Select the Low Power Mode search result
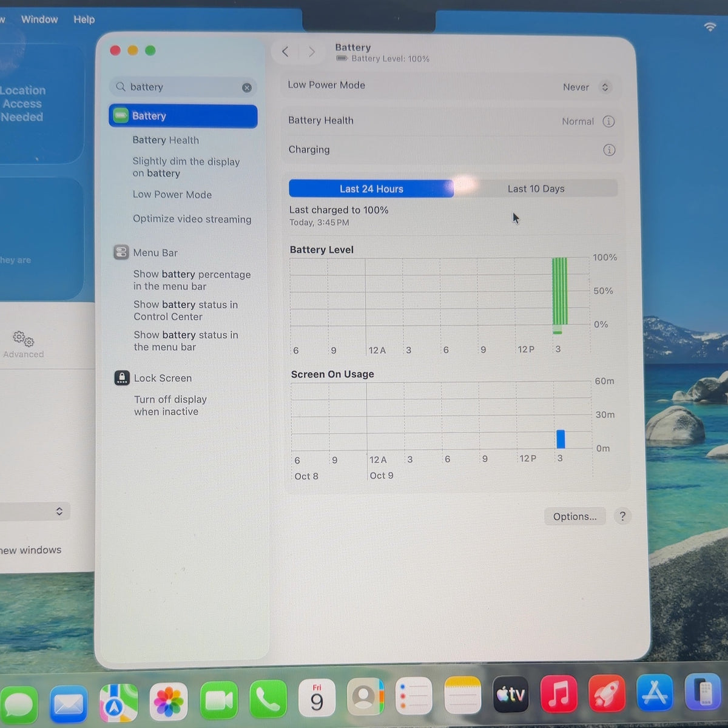728x728 pixels. pyautogui.click(x=172, y=195)
